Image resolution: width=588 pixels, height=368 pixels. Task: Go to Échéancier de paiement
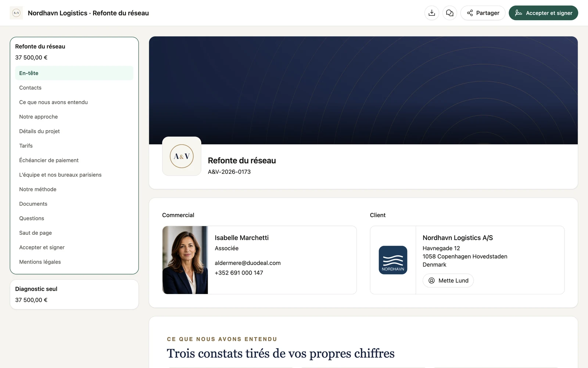74,160
